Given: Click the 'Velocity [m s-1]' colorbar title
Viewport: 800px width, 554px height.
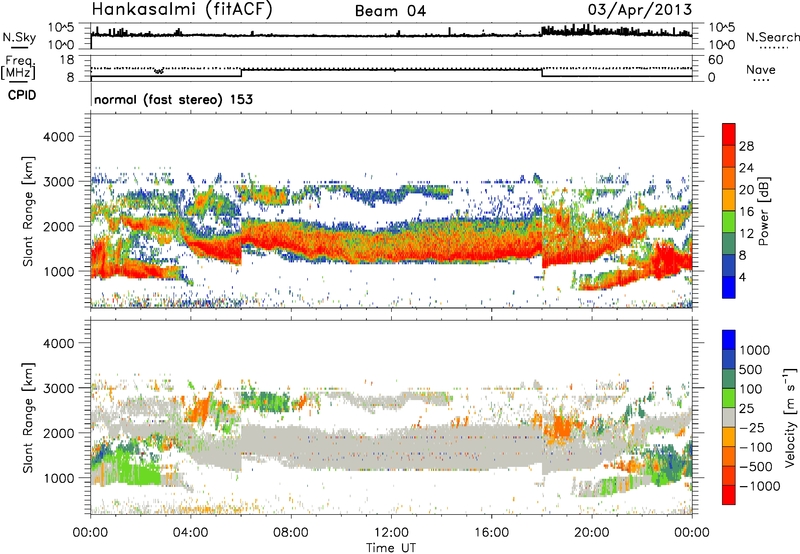Looking at the screenshot, I should point(790,417).
